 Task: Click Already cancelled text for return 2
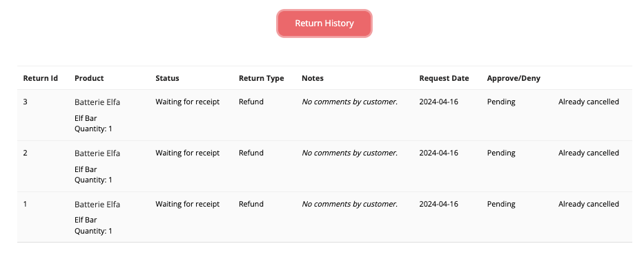tap(589, 153)
